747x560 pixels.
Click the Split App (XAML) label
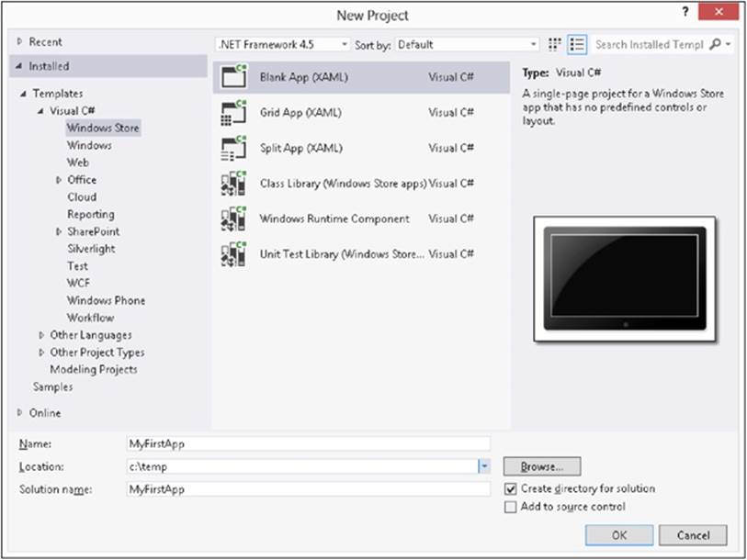point(301,148)
